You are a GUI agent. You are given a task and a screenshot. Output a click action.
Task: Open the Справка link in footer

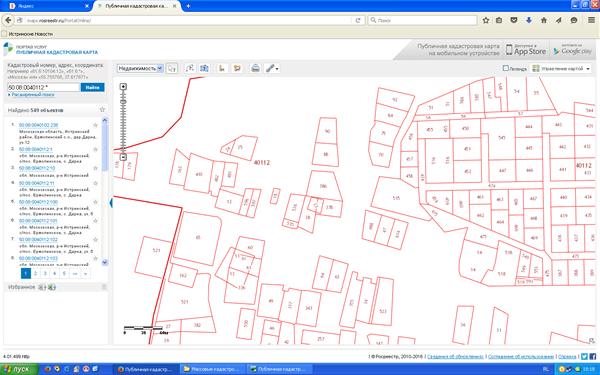click(567, 357)
